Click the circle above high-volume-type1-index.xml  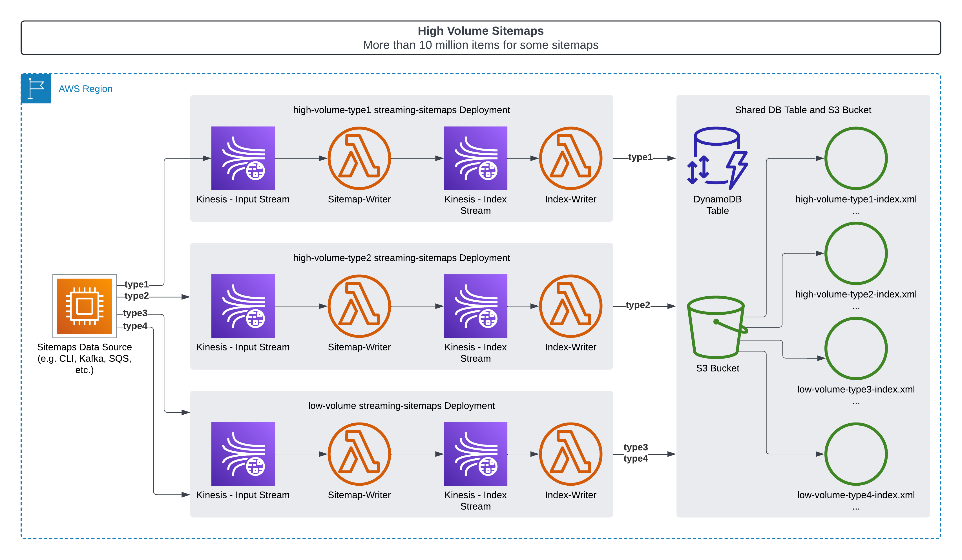coord(856,158)
